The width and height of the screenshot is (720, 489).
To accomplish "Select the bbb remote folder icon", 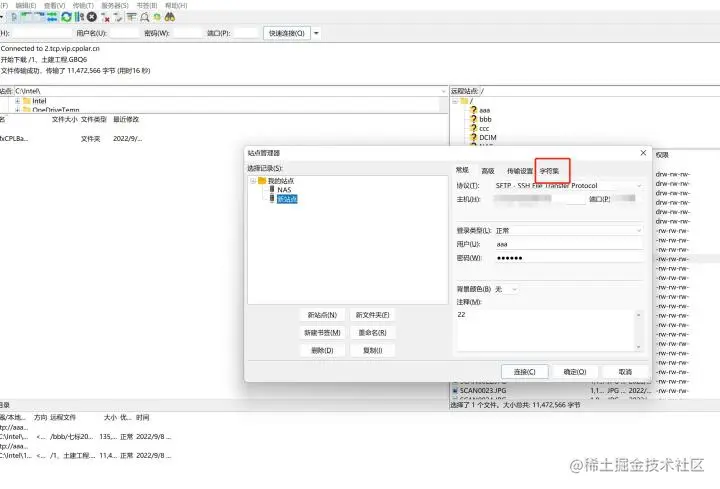I will [474, 119].
